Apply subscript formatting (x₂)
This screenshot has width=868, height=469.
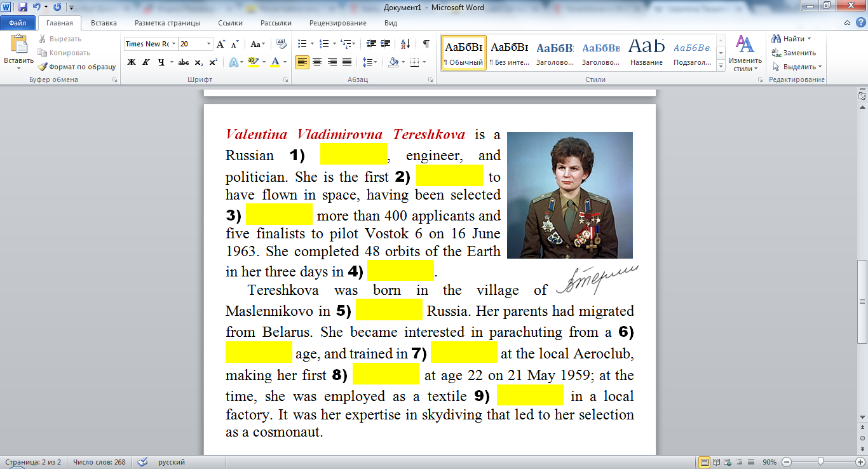tap(198, 62)
